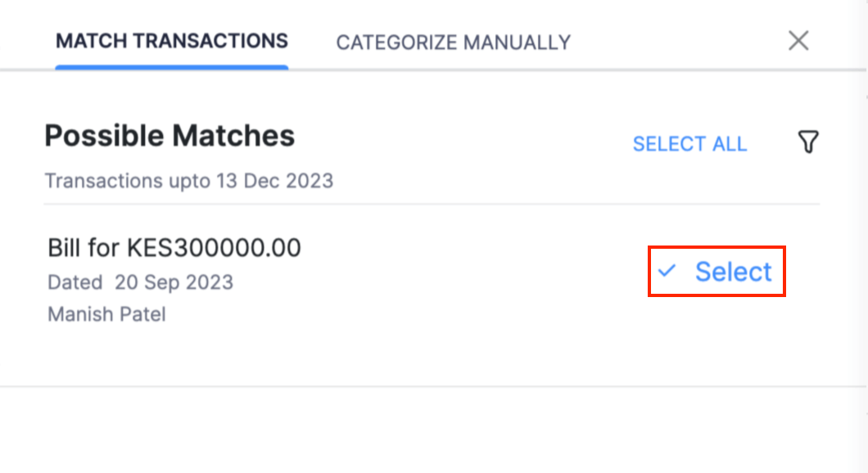Expand filtering options with funnel control
Viewport: 868px width, 473px height.
pos(808,142)
